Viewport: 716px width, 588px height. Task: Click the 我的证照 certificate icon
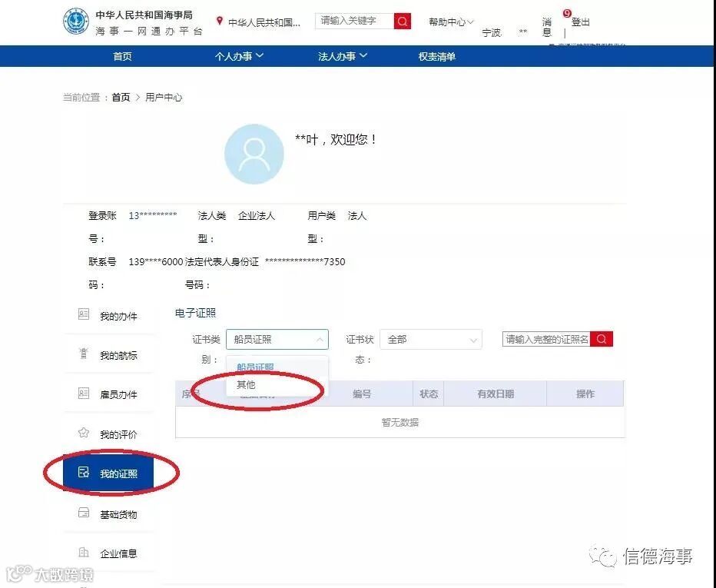(84, 472)
